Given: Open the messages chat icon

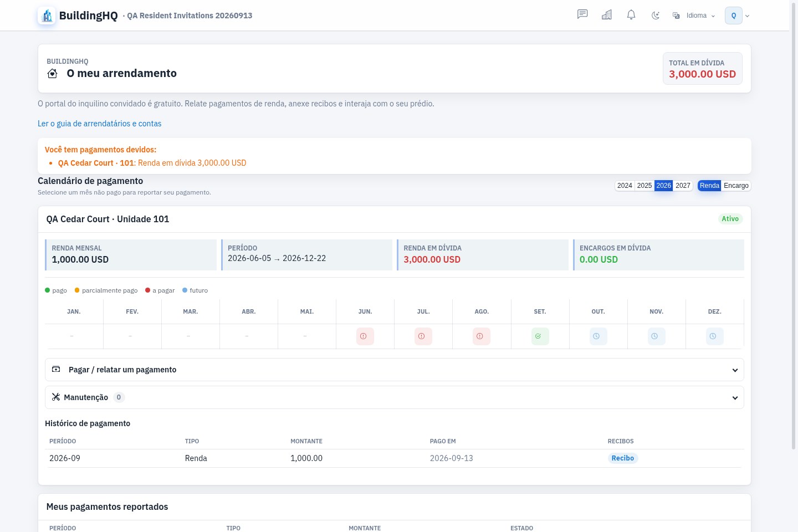Looking at the screenshot, I should (582, 14).
